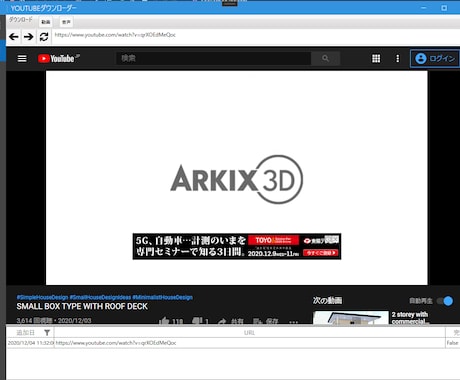
Task: Open the three-dot settings menu in header
Action: click(x=397, y=59)
